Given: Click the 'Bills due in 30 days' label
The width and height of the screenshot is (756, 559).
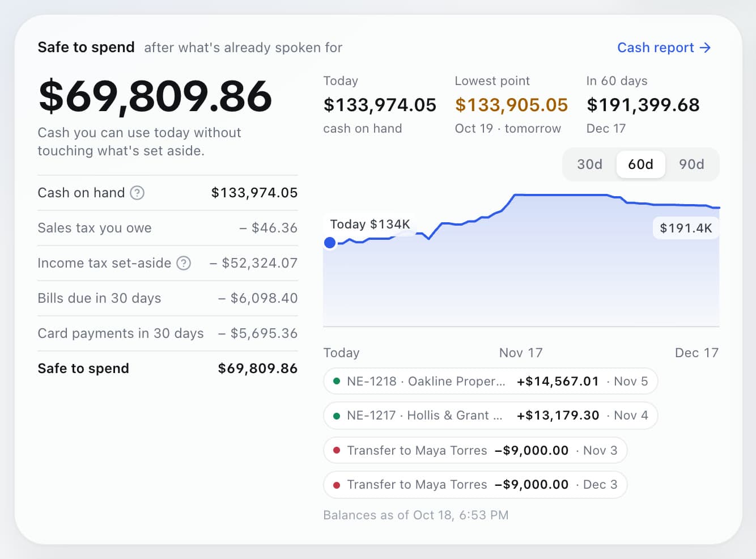Looking at the screenshot, I should (x=99, y=298).
